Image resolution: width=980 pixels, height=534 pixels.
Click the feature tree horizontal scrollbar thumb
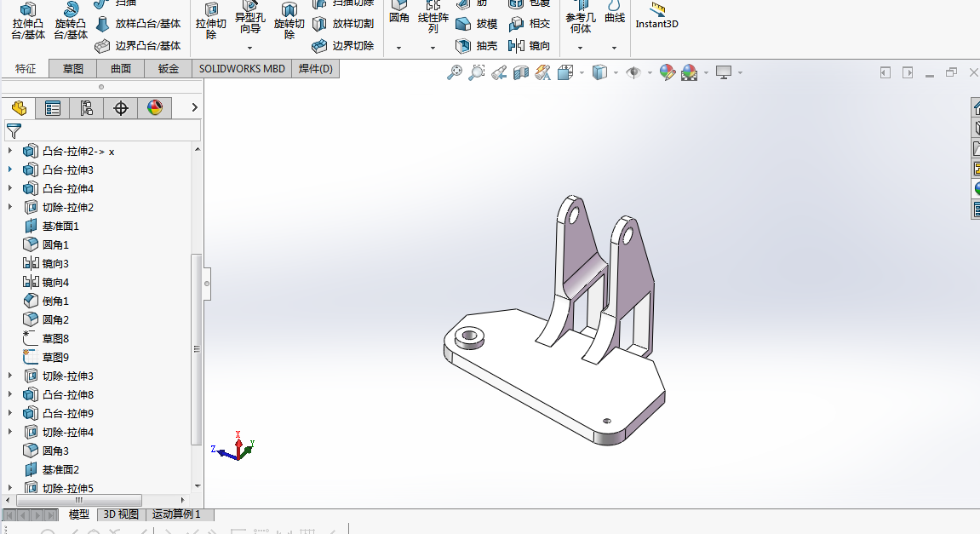click(78, 500)
